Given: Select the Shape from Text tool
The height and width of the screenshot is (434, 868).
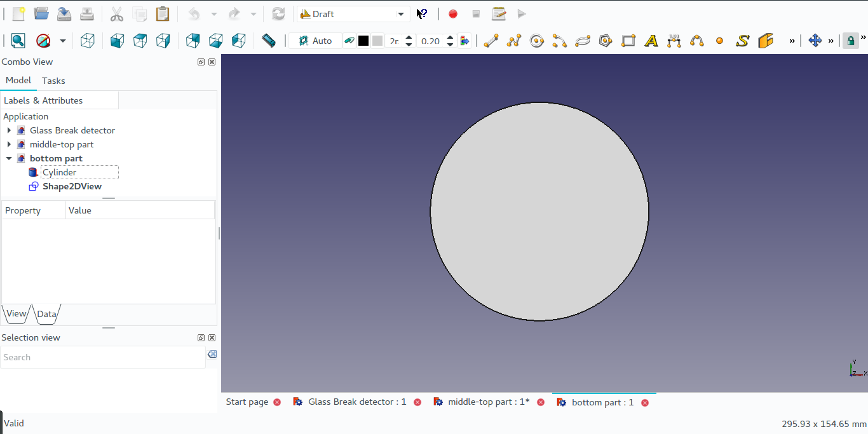Looking at the screenshot, I should point(742,40).
